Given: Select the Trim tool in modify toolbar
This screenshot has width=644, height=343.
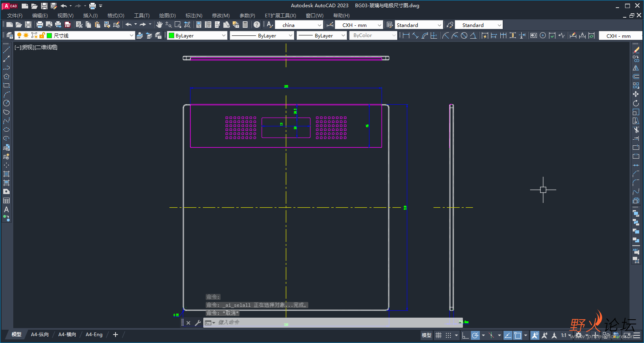Looking at the screenshot, I should coord(636,130).
